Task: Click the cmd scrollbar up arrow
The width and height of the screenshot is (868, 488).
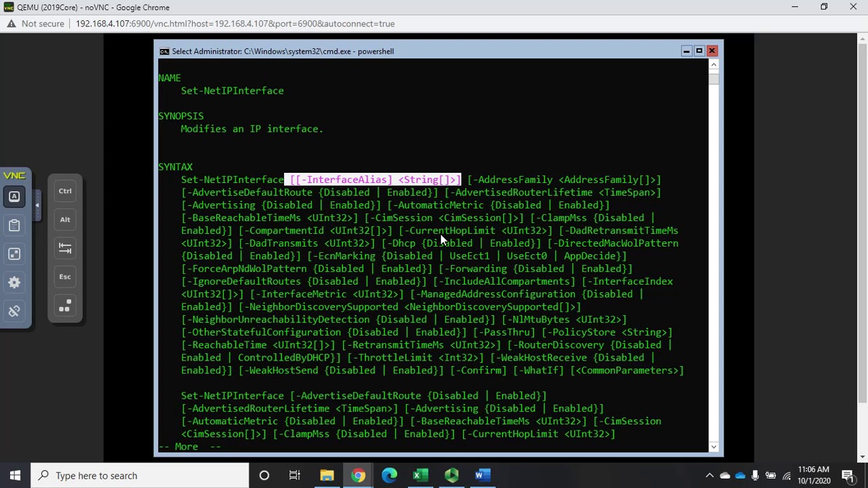Action: pyautogui.click(x=713, y=64)
